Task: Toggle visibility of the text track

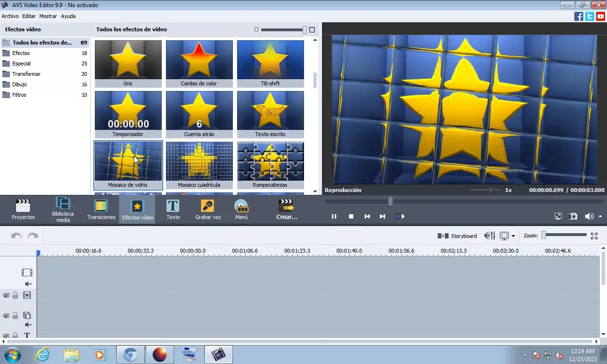Action: (6, 336)
